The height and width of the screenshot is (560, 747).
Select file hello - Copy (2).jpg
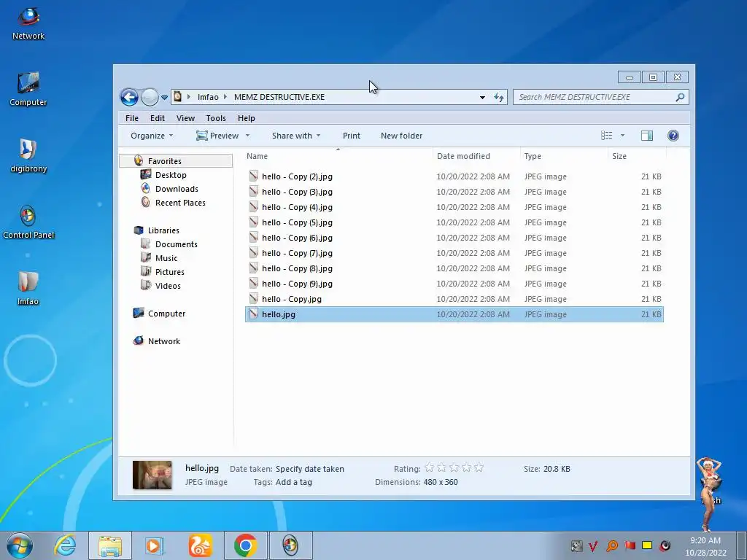(454, 176)
